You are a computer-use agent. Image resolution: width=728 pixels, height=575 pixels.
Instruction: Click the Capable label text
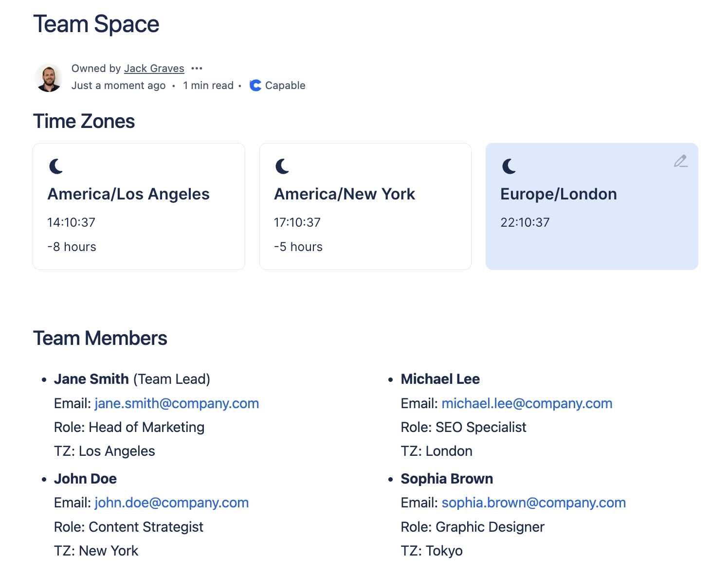pyautogui.click(x=285, y=86)
